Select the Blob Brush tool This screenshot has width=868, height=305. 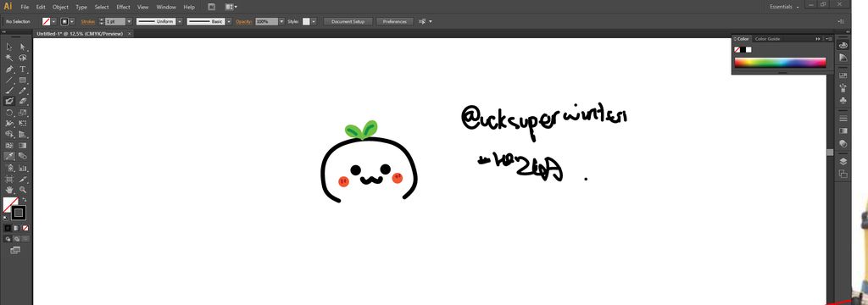point(9,102)
